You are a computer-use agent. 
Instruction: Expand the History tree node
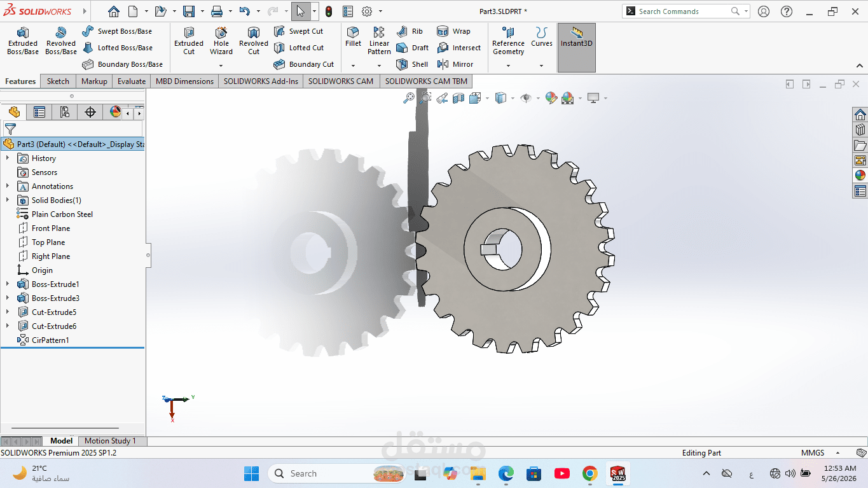(x=8, y=158)
